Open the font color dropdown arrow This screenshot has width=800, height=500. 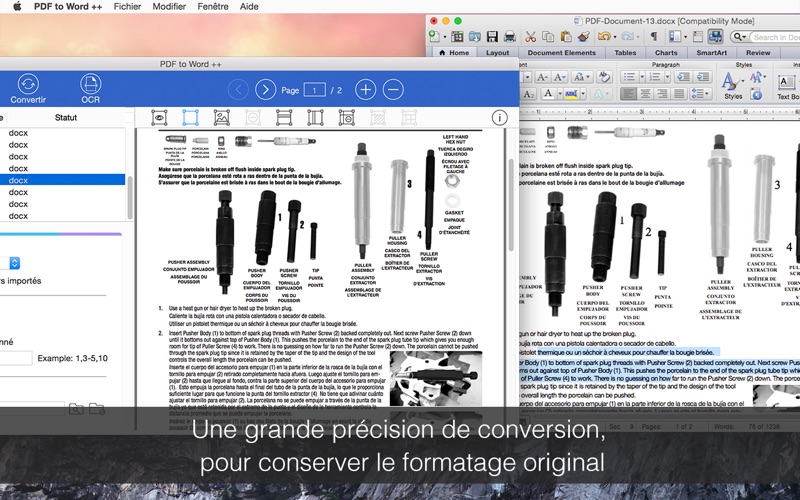click(x=560, y=94)
